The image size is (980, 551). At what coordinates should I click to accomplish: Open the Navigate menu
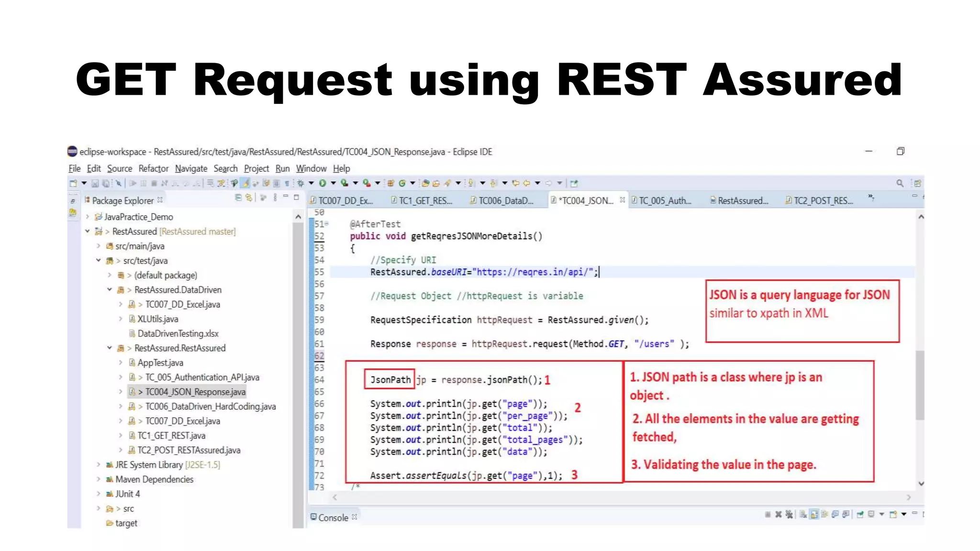pyautogui.click(x=191, y=168)
